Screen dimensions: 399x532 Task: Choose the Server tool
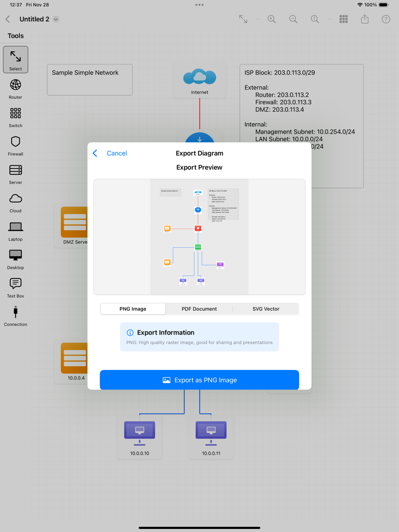(x=16, y=175)
